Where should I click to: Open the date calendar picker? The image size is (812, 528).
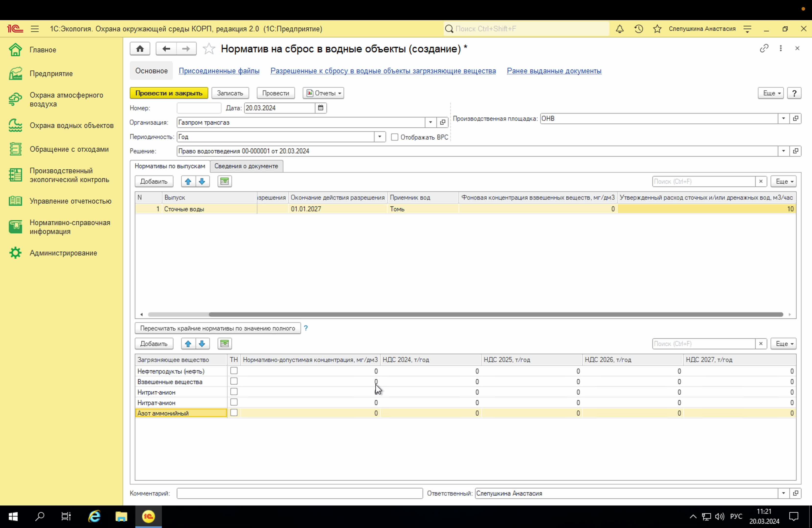(320, 108)
